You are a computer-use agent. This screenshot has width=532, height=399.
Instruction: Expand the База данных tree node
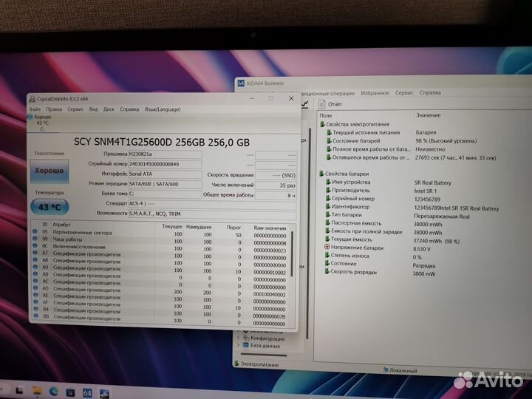(239, 345)
